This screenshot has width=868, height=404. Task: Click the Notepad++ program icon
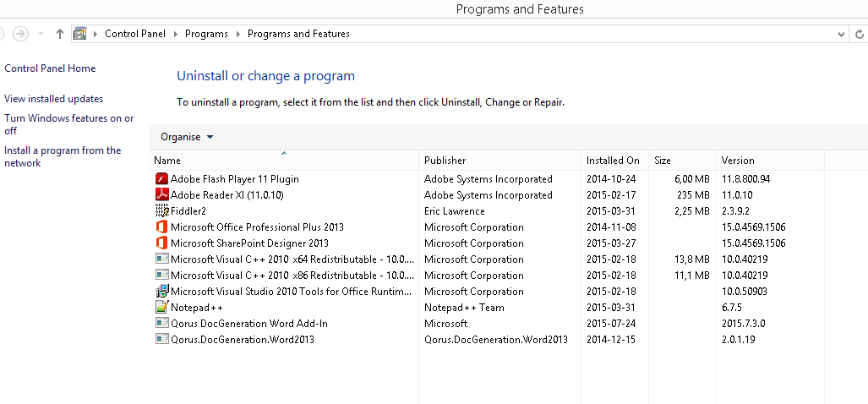(x=161, y=307)
